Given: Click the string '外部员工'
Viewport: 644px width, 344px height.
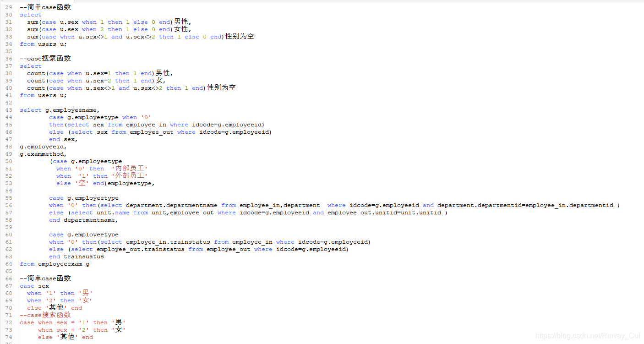Looking at the screenshot, I should tap(130, 176).
